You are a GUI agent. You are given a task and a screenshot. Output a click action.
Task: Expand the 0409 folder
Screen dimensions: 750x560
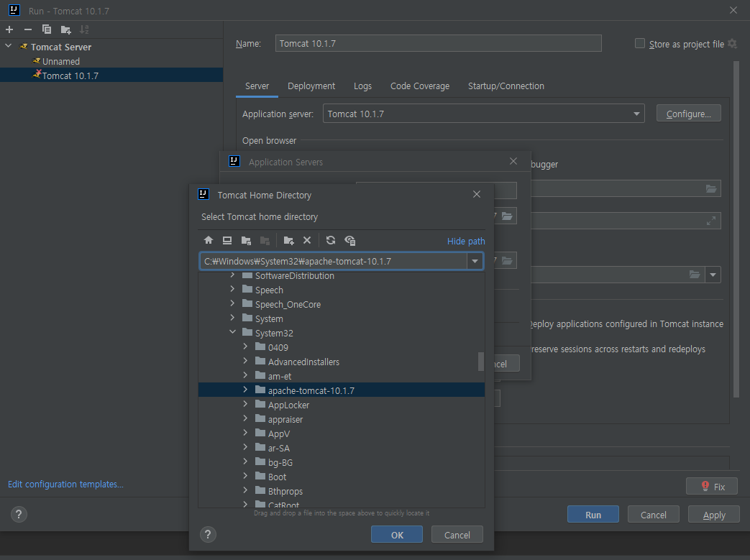pos(245,346)
